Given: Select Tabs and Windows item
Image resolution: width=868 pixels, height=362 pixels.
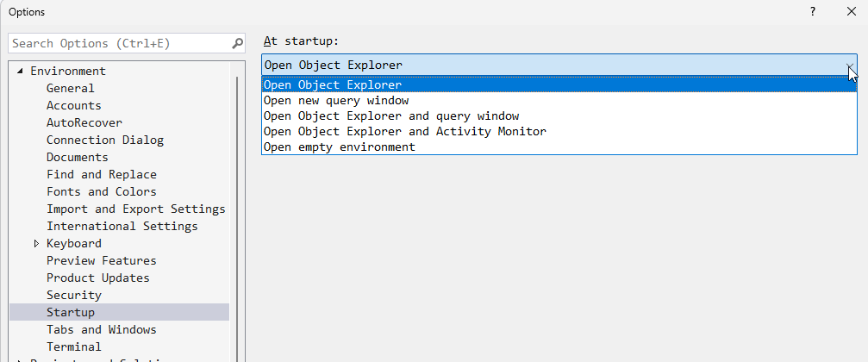Looking at the screenshot, I should click(x=102, y=330).
